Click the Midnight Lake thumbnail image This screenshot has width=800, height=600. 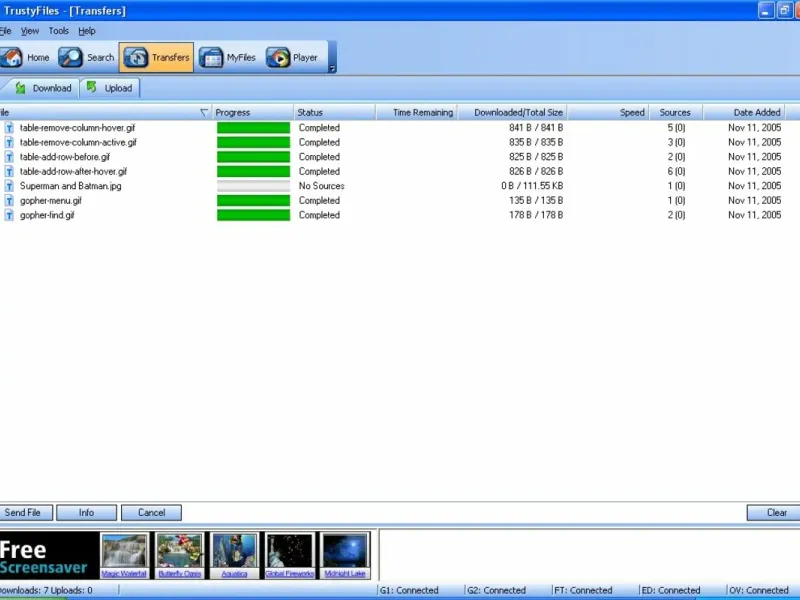point(345,551)
